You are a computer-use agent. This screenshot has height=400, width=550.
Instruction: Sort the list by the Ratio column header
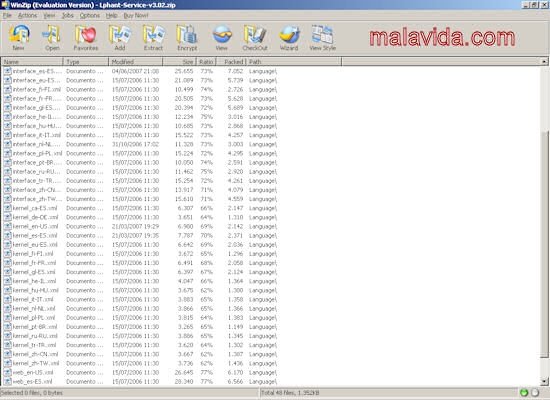click(x=206, y=62)
